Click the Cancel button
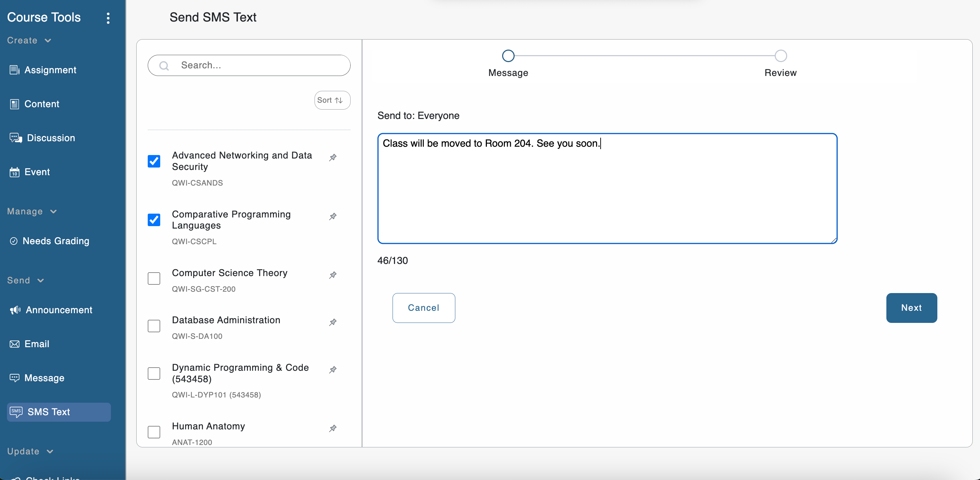This screenshot has height=480, width=980. click(x=423, y=308)
